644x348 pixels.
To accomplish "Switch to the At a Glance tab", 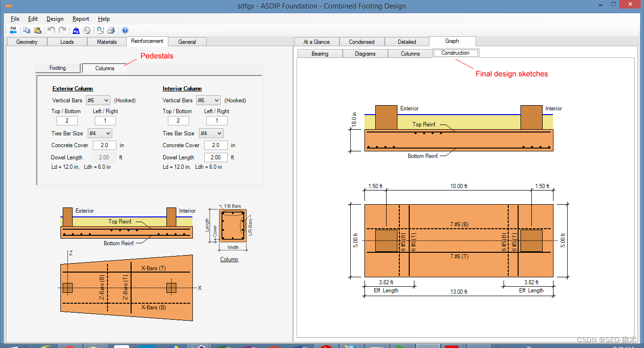I will (x=316, y=42).
